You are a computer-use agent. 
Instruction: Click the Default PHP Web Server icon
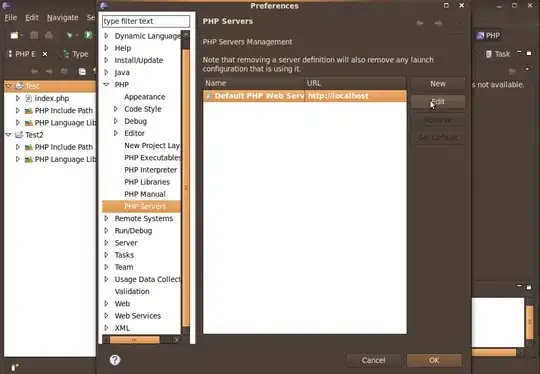click(208, 96)
